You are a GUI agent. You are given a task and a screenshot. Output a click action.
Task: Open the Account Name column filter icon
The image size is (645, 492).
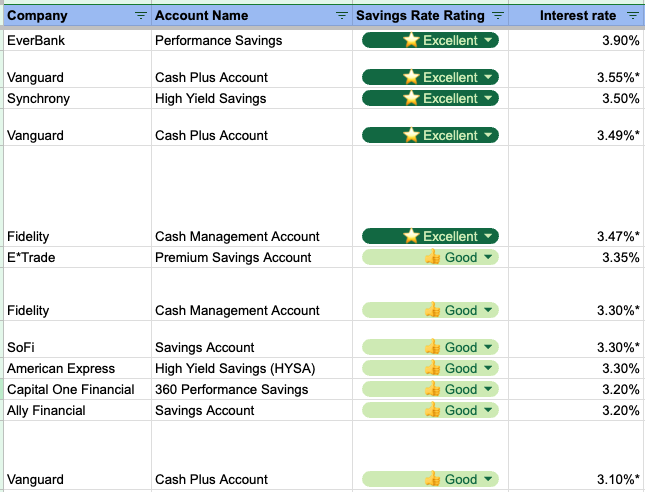click(341, 16)
